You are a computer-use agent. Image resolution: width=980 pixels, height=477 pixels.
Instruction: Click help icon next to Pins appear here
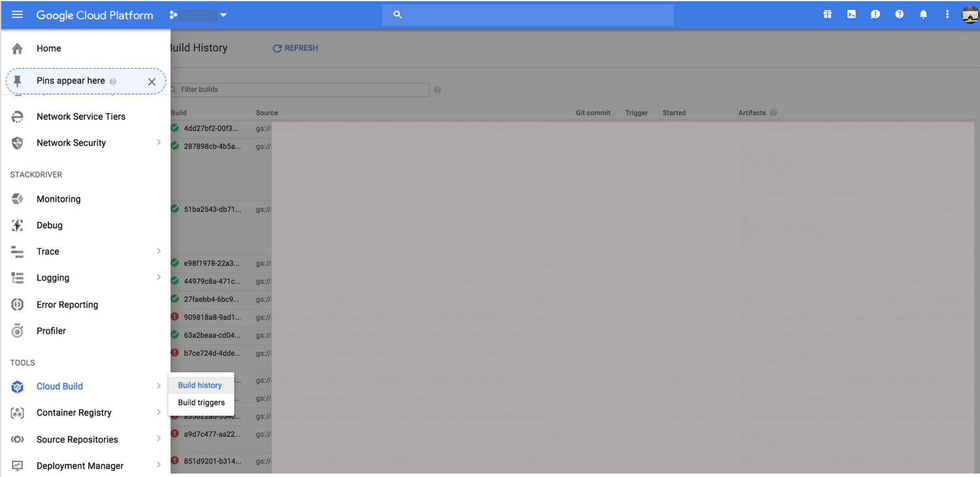point(113,82)
